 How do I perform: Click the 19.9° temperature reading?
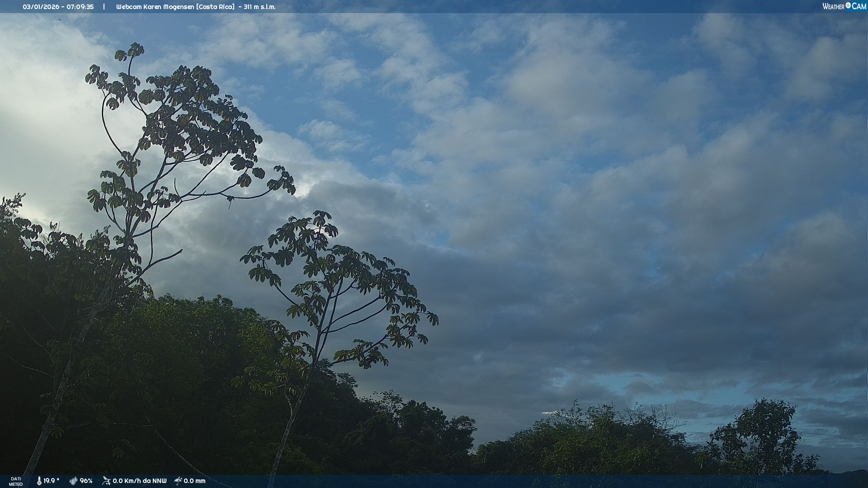click(x=51, y=481)
